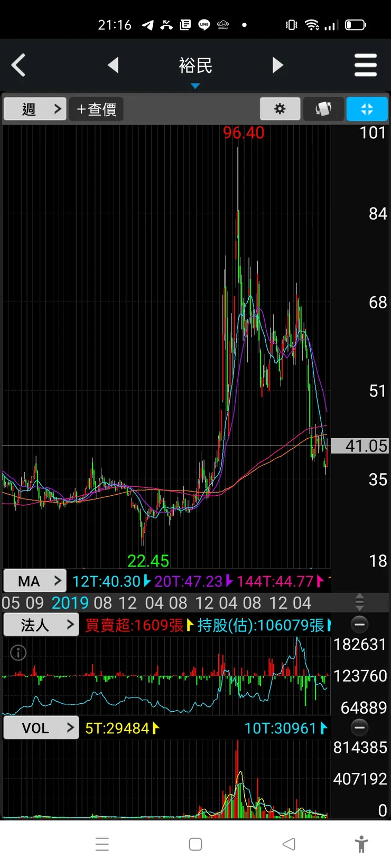Open chart settings gear
Viewport: 391px width, 868px height.
280,109
